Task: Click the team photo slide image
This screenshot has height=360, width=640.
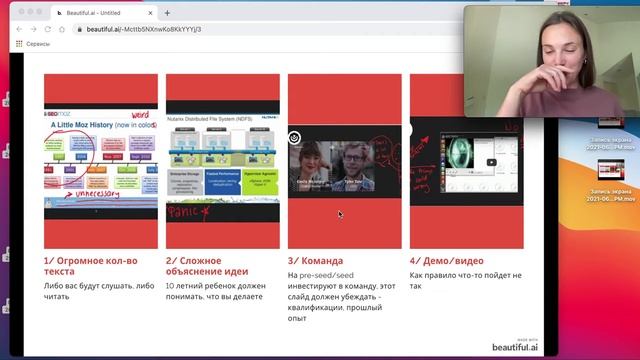Action: [x=344, y=161]
